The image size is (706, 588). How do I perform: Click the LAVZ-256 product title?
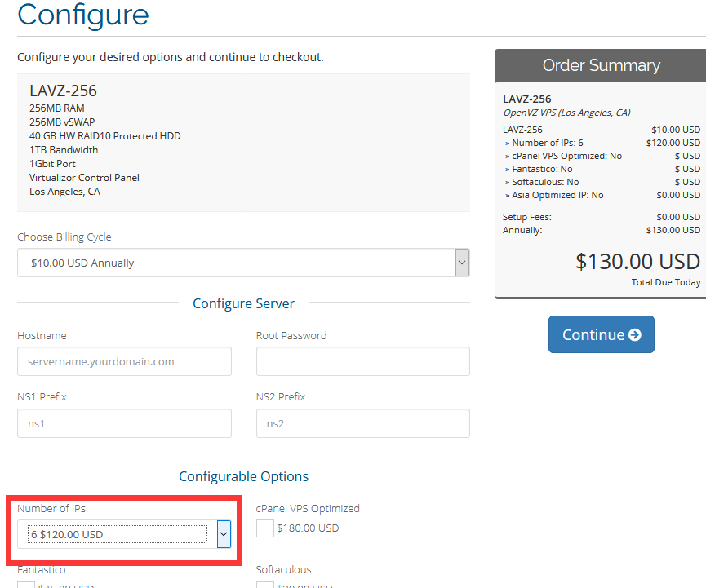[x=63, y=91]
